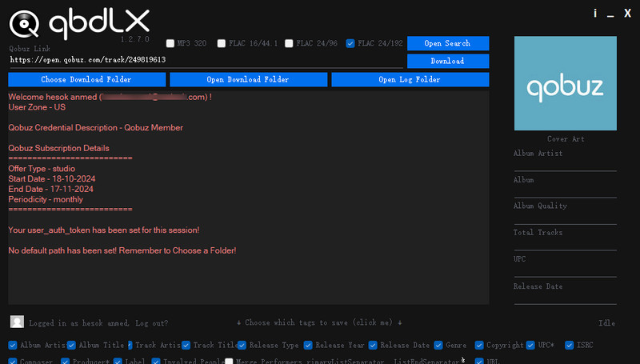640x364 pixels.
Task: Toggle Album Artist tag checkbox
Action: click(x=13, y=346)
